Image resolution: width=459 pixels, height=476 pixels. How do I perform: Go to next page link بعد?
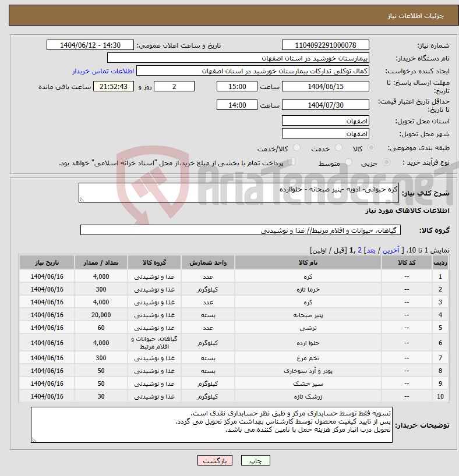click(371, 250)
